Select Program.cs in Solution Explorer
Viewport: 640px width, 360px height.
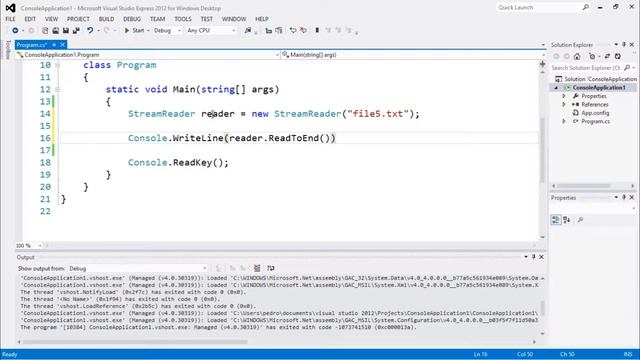click(596, 122)
